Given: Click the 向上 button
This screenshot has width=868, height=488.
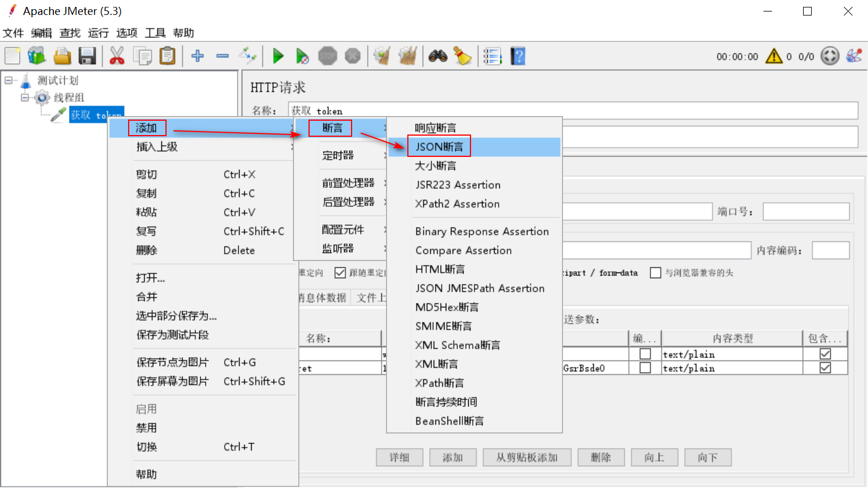Looking at the screenshot, I should (654, 458).
